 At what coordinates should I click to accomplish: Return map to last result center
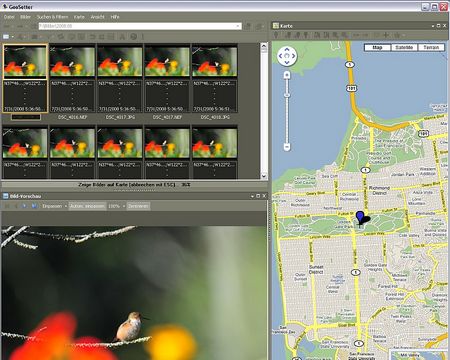[x=287, y=56]
